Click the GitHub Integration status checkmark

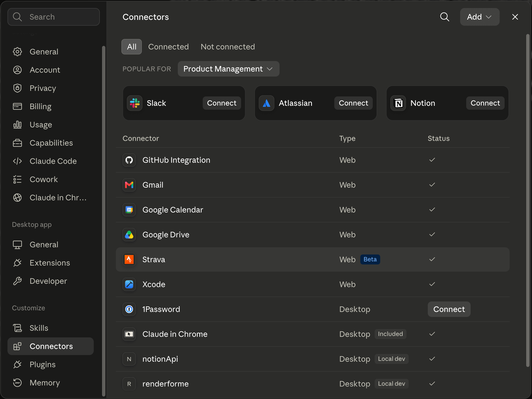tap(432, 160)
